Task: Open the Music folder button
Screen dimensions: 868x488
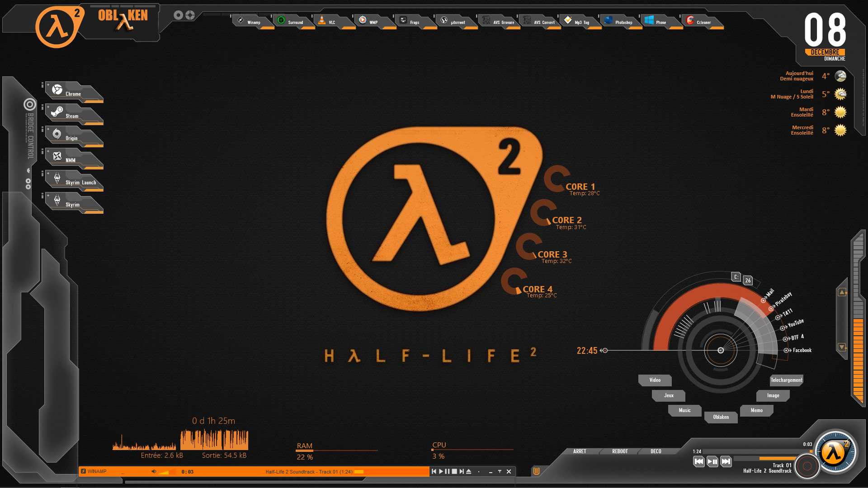Action: coord(684,410)
